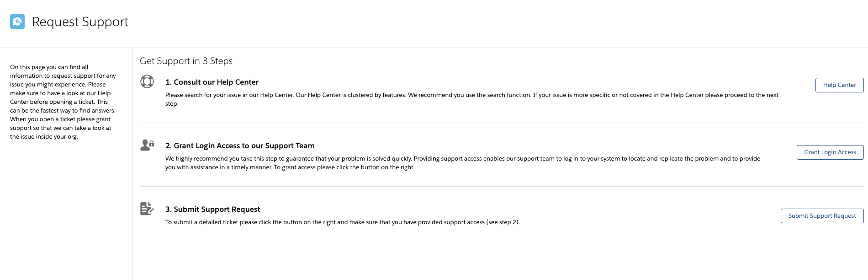Select the Get Support in 3 Steps heading
The height and width of the screenshot is (280, 868).
pos(186,61)
